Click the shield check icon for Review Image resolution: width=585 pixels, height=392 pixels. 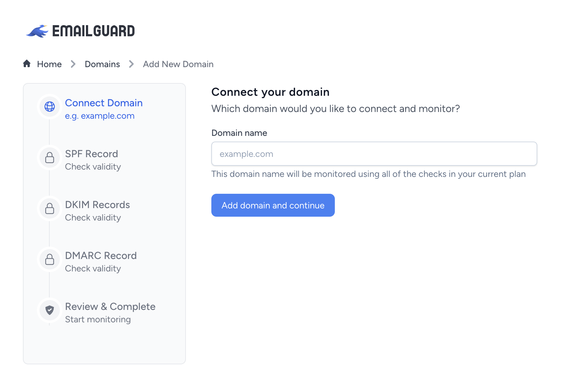tap(50, 310)
